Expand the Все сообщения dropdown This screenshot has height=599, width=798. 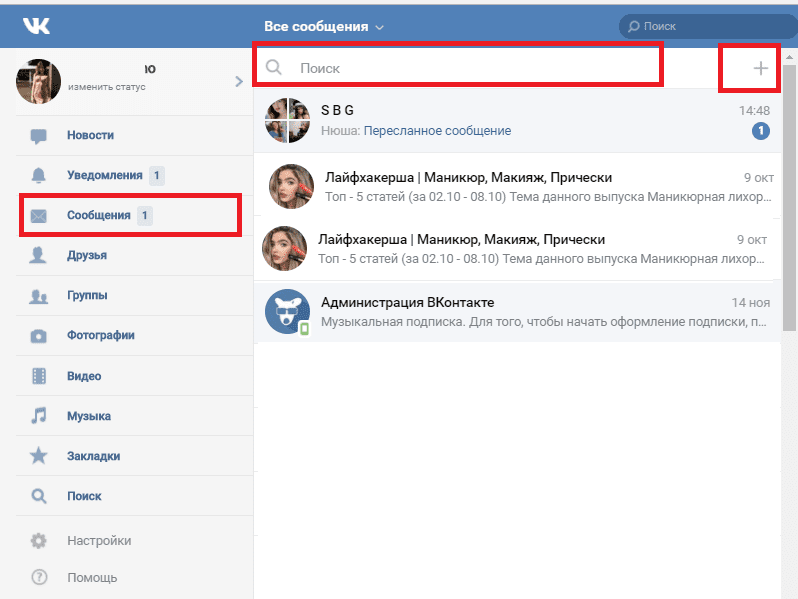pyautogui.click(x=324, y=26)
